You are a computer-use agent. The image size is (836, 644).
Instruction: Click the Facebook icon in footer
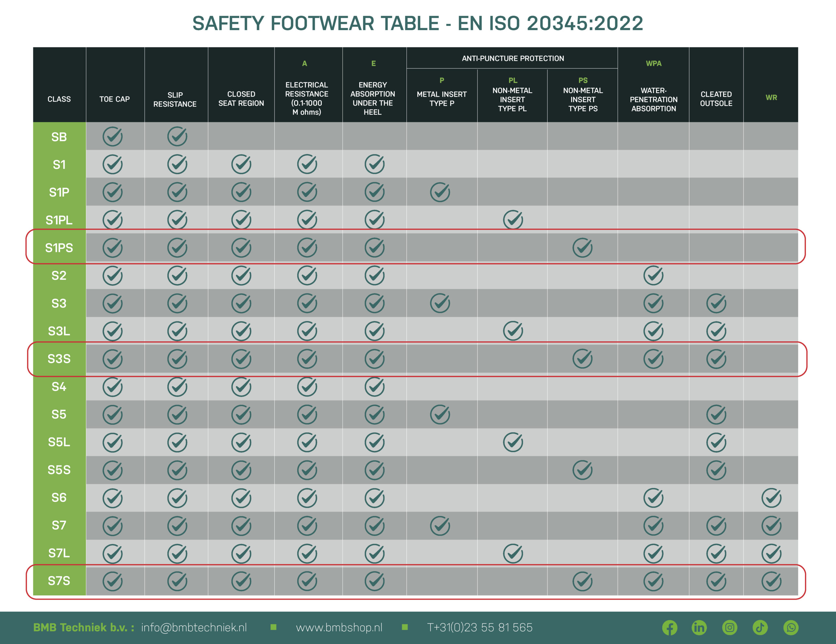point(669,628)
